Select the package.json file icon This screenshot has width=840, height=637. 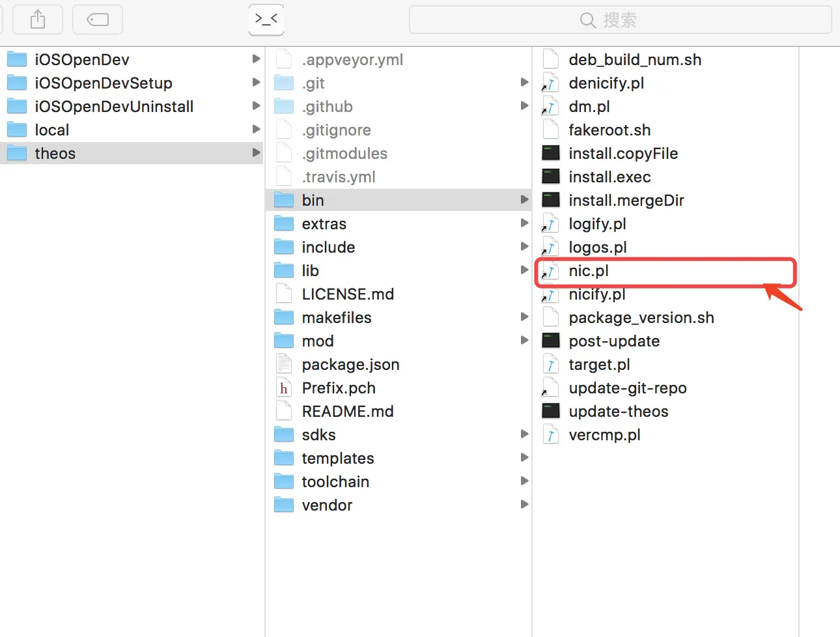click(x=284, y=364)
